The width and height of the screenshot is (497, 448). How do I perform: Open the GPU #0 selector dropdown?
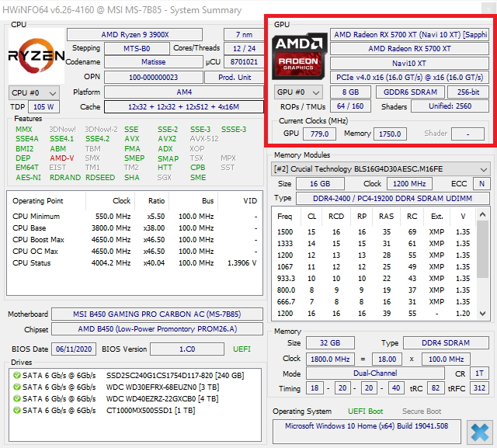[x=298, y=92]
